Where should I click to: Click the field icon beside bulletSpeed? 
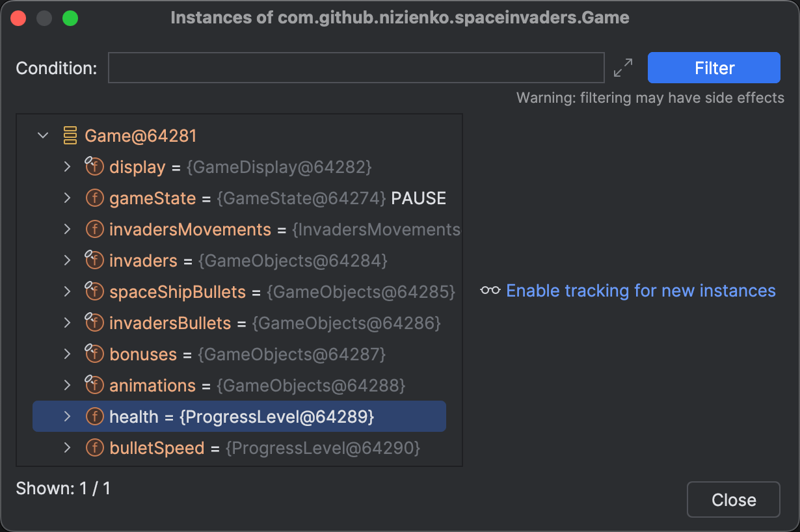95,448
